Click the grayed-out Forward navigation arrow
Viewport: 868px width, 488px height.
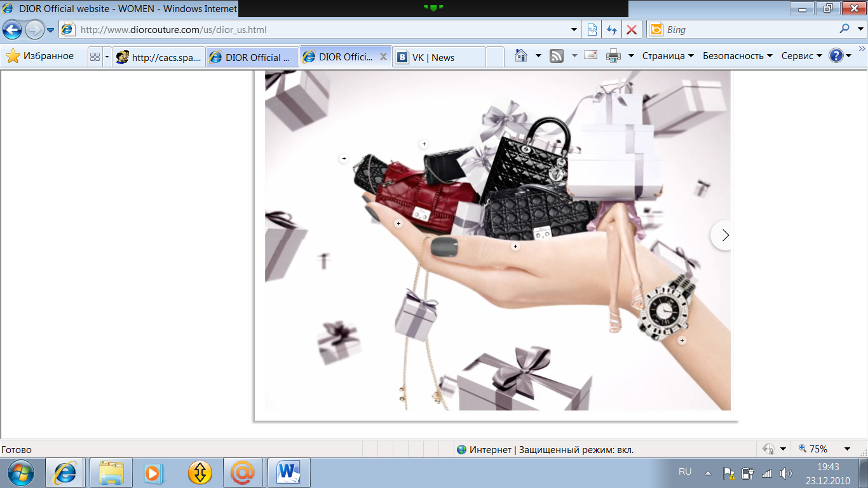tap(34, 29)
